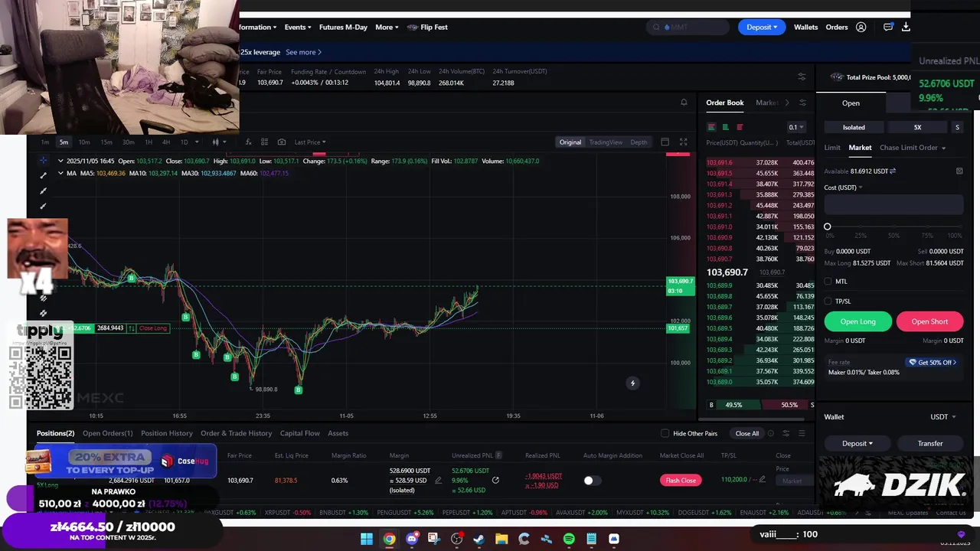
Task: Open Chrome from the taskbar
Action: (x=389, y=539)
